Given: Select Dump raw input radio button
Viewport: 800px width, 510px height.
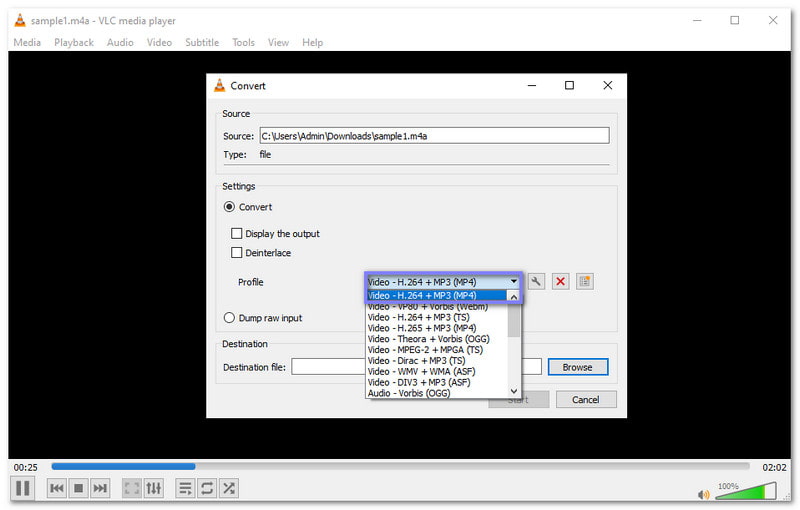Looking at the screenshot, I should 230,318.
